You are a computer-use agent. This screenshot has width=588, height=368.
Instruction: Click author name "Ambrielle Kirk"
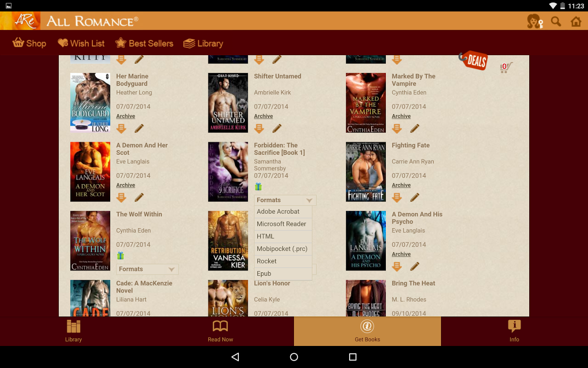[x=272, y=93]
